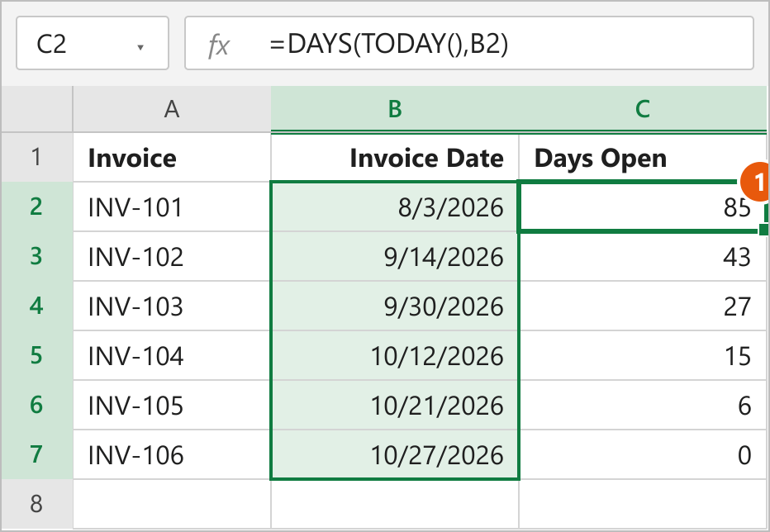Screen dimensions: 770x532
Task: Open the Name Box dropdown arrow
Action: coord(140,48)
